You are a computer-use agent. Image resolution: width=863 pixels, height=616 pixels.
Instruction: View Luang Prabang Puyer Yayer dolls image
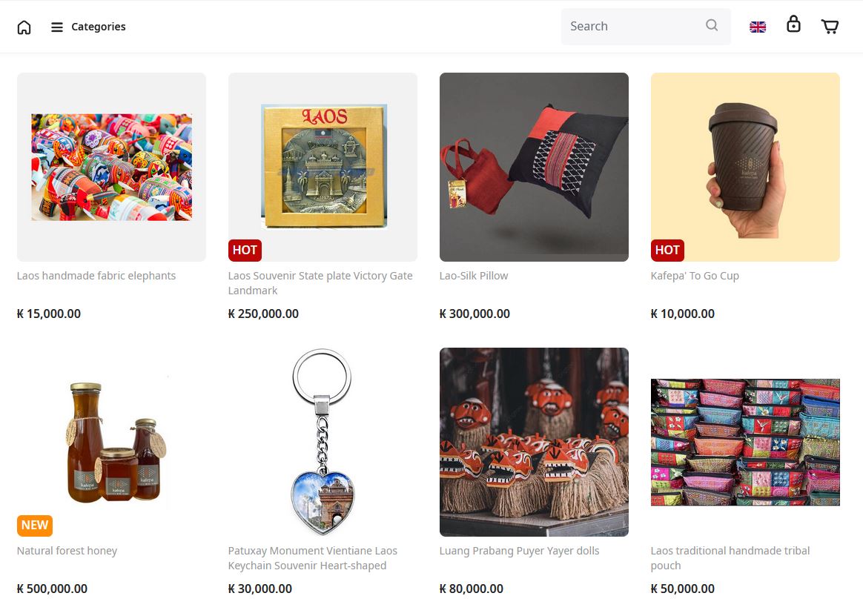click(x=534, y=442)
